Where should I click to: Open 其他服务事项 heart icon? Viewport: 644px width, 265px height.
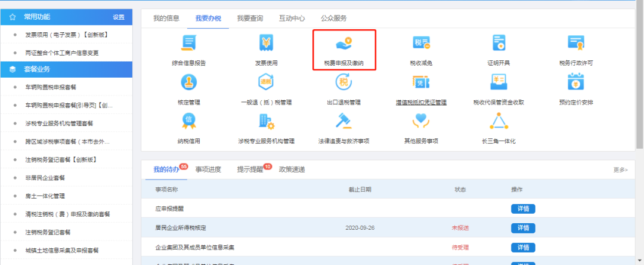click(x=421, y=121)
